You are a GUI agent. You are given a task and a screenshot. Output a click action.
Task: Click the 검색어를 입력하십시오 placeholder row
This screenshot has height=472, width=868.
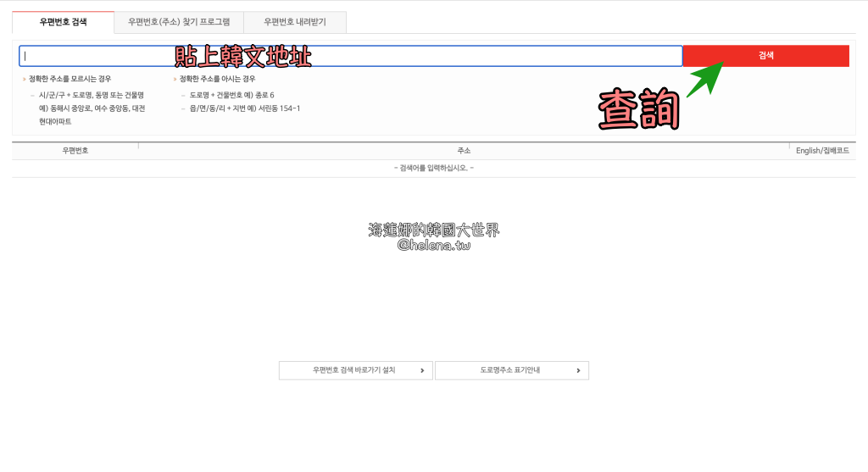click(434, 168)
